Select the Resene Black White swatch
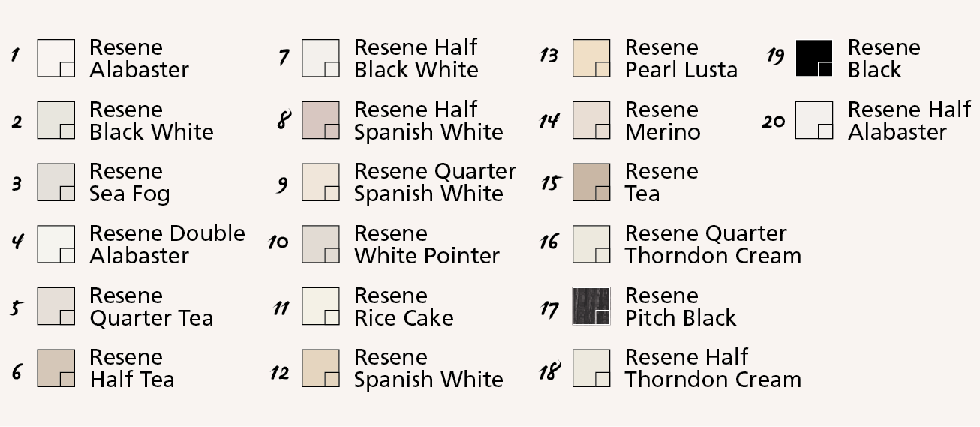Image resolution: width=980 pixels, height=427 pixels. [x=56, y=120]
